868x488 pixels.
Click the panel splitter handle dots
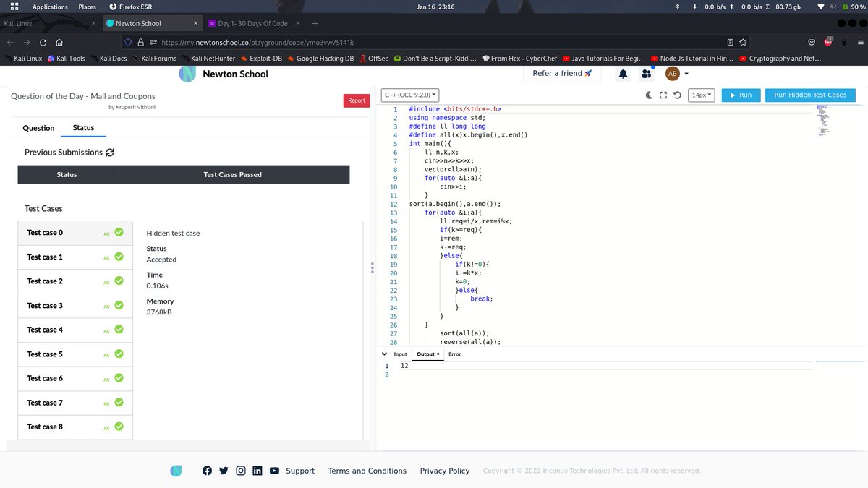click(373, 267)
